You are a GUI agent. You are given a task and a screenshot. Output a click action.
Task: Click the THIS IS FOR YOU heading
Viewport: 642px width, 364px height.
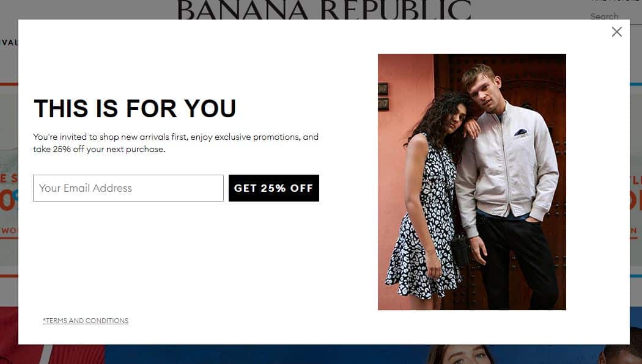[135, 108]
